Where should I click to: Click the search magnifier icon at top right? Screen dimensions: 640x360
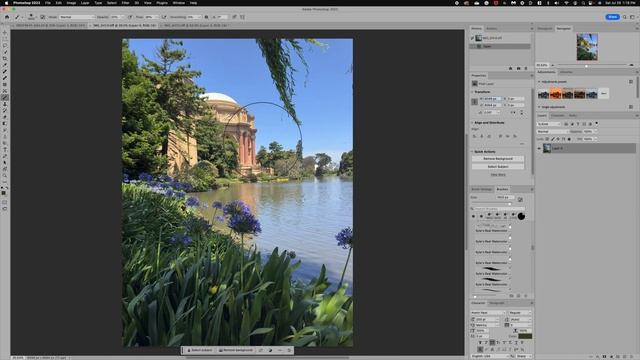(624, 17)
